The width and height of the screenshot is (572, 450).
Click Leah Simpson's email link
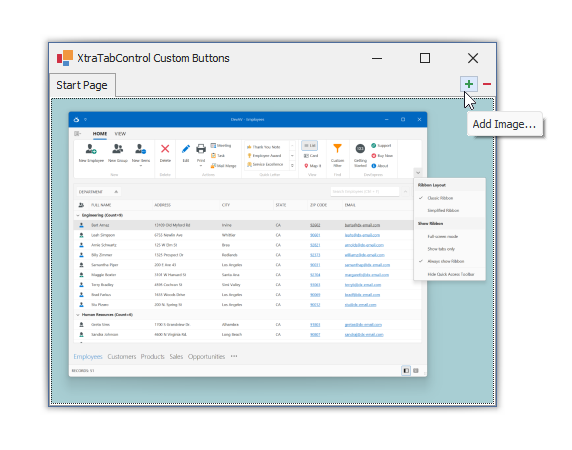(362, 235)
